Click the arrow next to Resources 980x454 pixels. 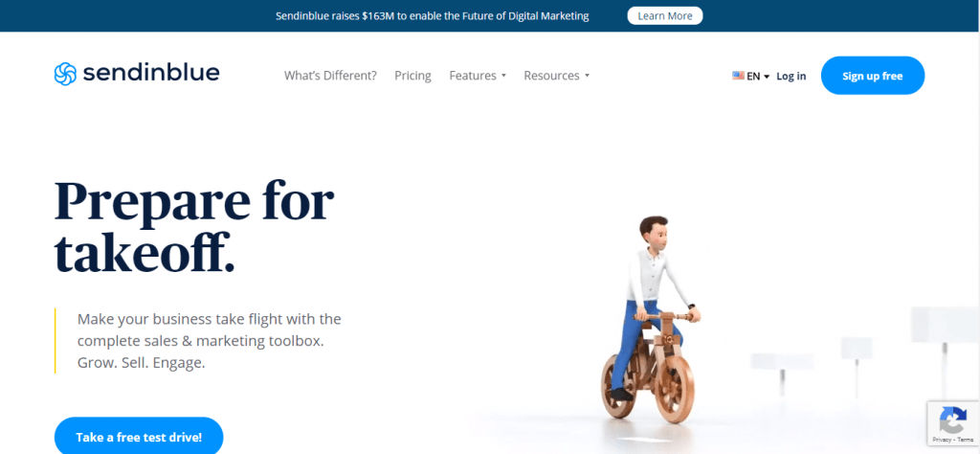[x=587, y=77]
